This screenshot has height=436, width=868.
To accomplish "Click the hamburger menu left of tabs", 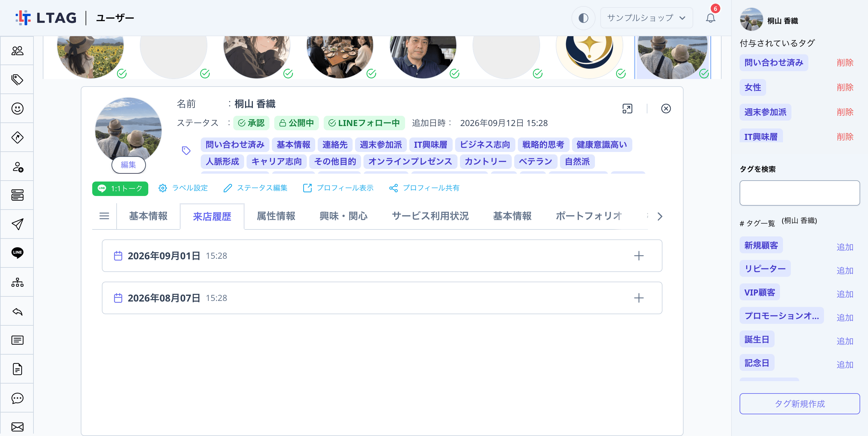I will click(x=104, y=216).
